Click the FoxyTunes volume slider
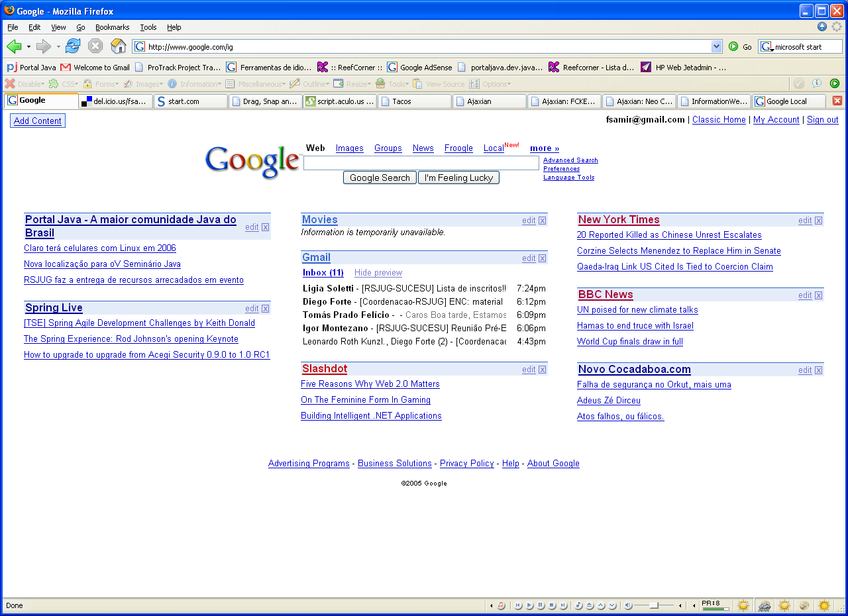Image resolution: width=848 pixels, height=616 pixels. click(x=654, y=605)
